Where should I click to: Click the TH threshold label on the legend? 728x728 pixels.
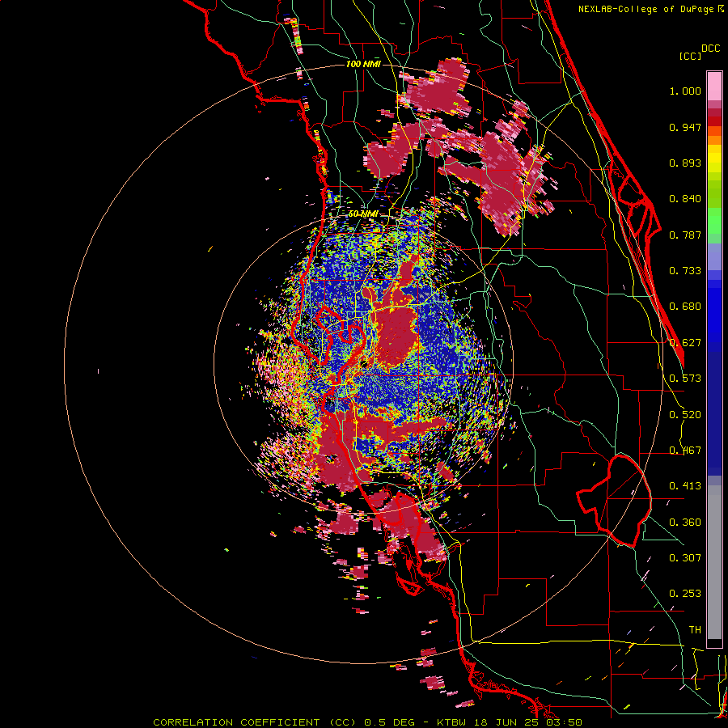point(695,630)
